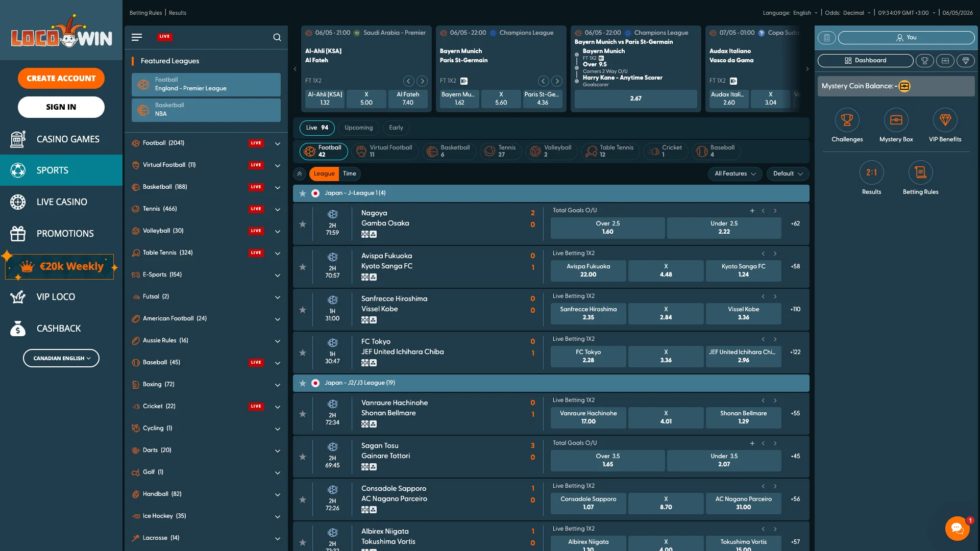Click previous market arrow on Bayern Munich card
Image resolution: width=980 pixels, height=551 pixels.
pyautogui.click(x=544, y=81)
